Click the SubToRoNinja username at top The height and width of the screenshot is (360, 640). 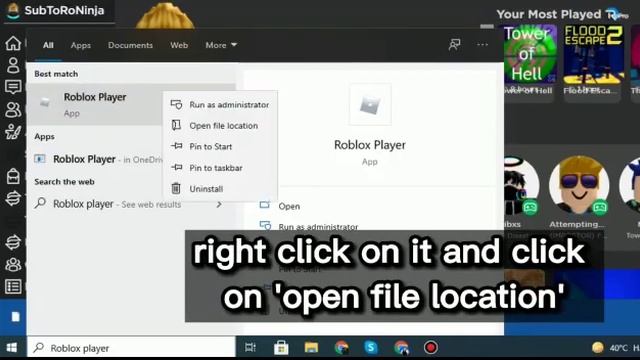coord(64,10)
